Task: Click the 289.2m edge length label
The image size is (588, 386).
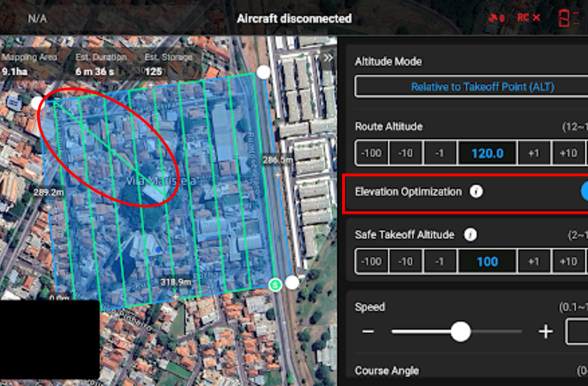Action: [48, 192]
